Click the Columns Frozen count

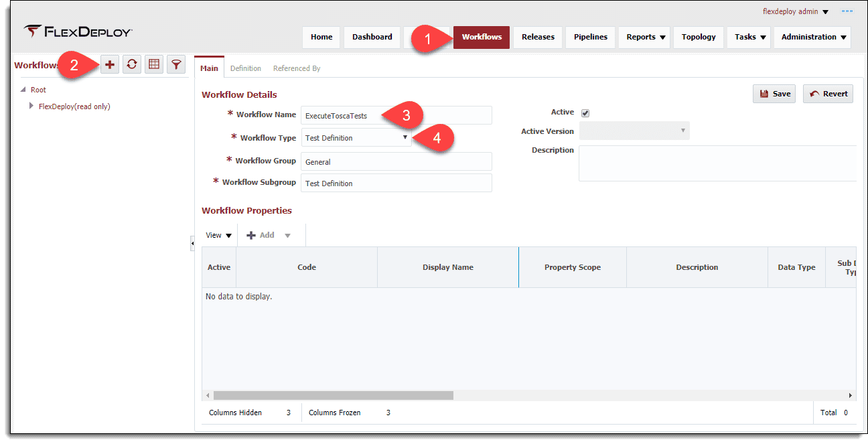click(388, 413)
